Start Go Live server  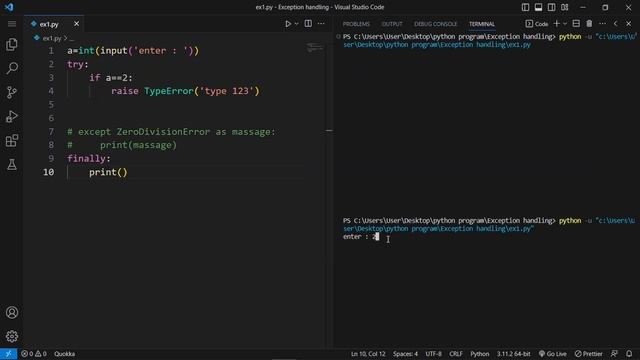(553, 354)
